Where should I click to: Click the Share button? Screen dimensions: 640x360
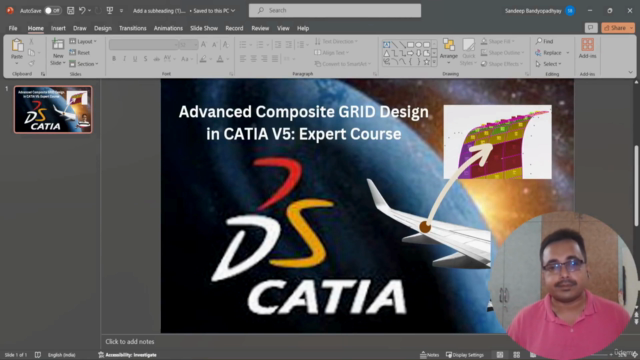click(x=618, y=28)
